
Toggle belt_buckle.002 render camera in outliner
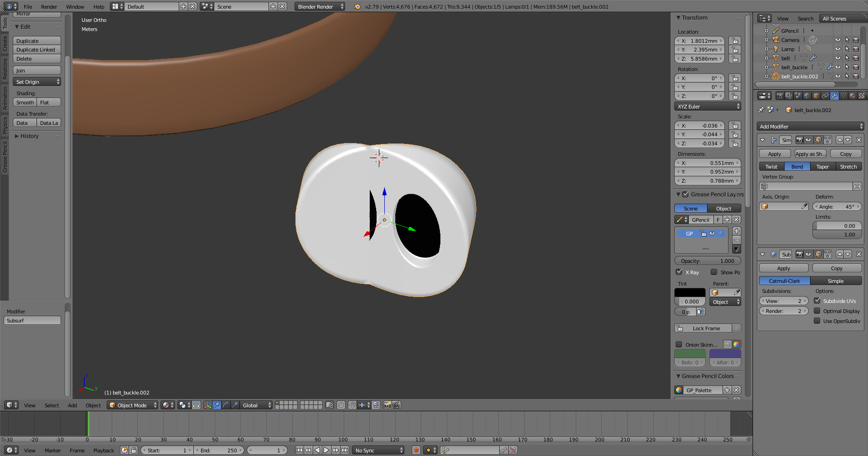tap(856, 76)
